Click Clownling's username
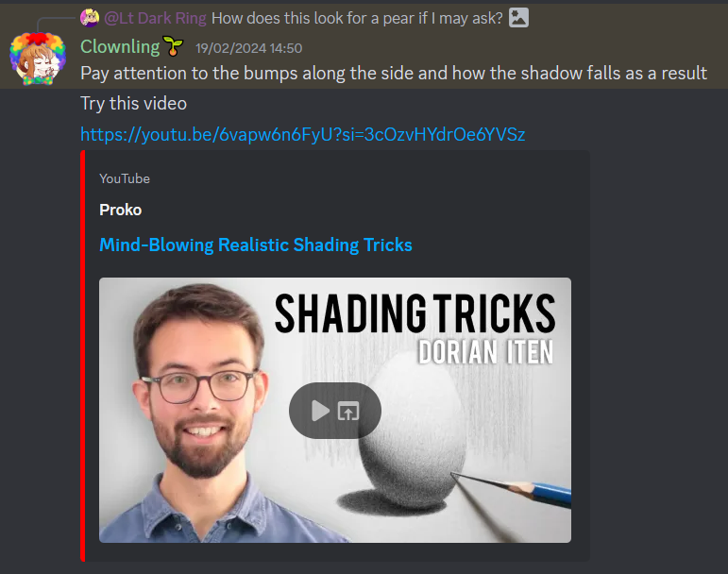The image size is (728, 574). [x=120, y=46]
